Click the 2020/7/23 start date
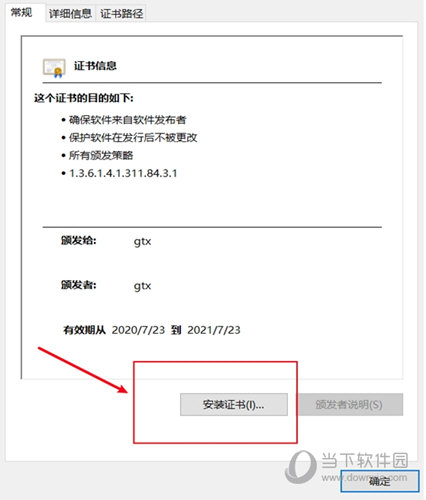This screenshot has height=500, width=426. coord(138,330)
